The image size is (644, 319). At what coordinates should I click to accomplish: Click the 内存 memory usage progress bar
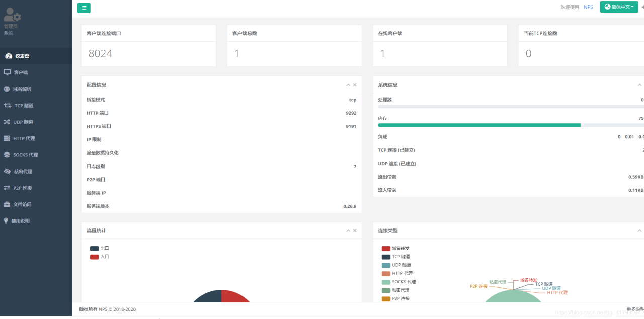pos(511,125)
